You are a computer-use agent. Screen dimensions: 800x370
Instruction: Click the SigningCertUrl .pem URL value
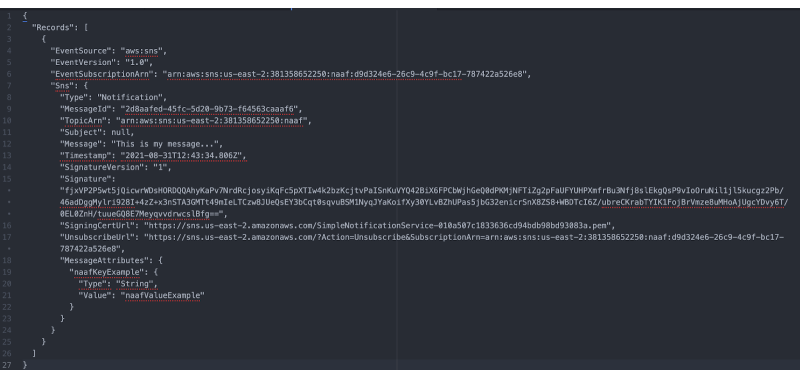click(377, 226)
